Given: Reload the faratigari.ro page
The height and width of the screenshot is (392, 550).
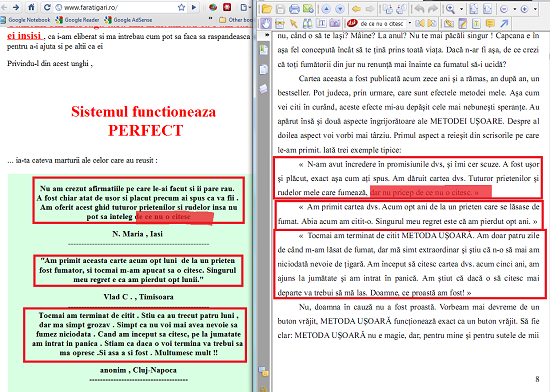Looking at the screenshot, I should (47, 7).
